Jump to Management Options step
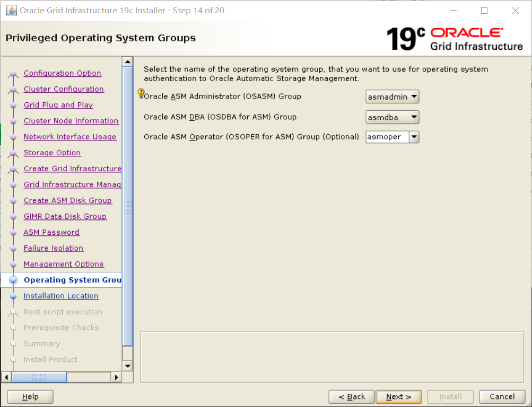Viewport: 532px width, 407px height. point(64,264)
